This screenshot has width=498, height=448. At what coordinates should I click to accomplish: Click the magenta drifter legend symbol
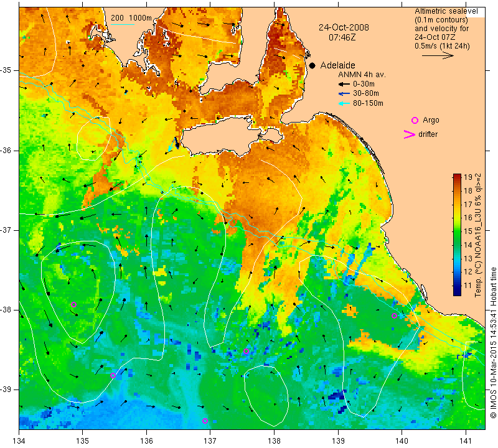point(409,134)
